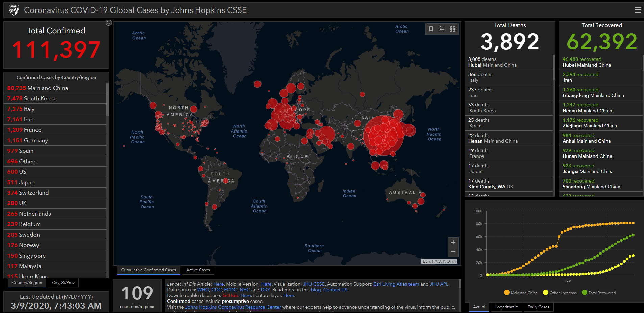Select Mainland China row with 80,735 cases

(55, 88)
